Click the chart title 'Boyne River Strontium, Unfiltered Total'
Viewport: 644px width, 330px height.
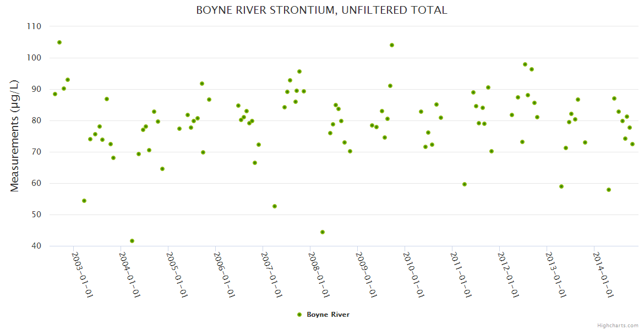pyautogui.click(x=321, y=10)
